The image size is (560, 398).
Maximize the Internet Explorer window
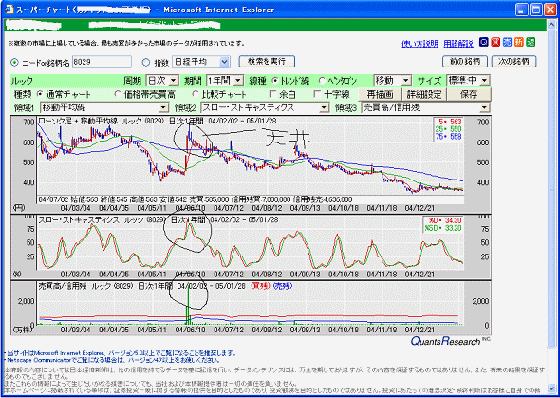coord(536,10)
